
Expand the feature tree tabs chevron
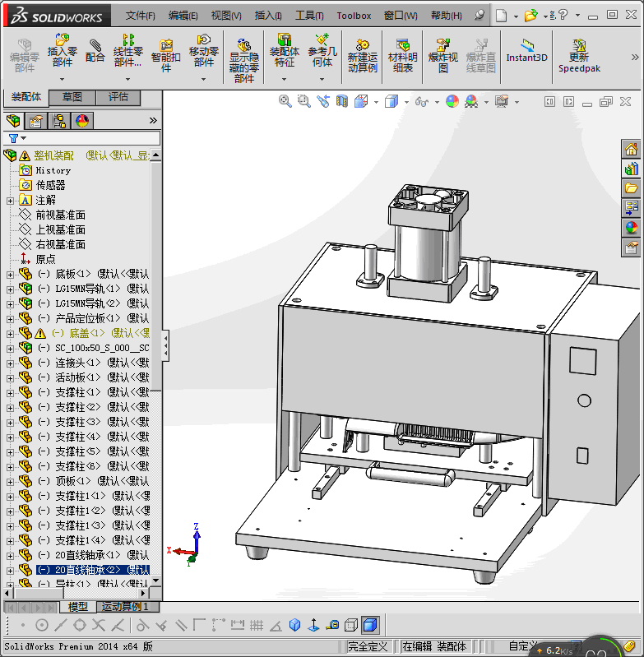coord(153,121)
